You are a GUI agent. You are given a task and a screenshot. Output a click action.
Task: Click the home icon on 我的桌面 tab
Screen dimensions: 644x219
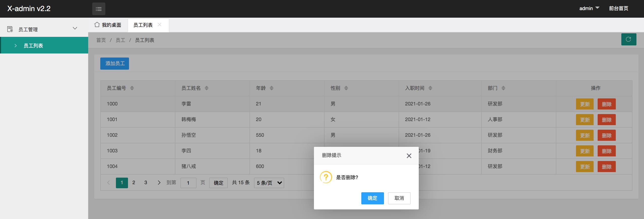tap(97, 25)
